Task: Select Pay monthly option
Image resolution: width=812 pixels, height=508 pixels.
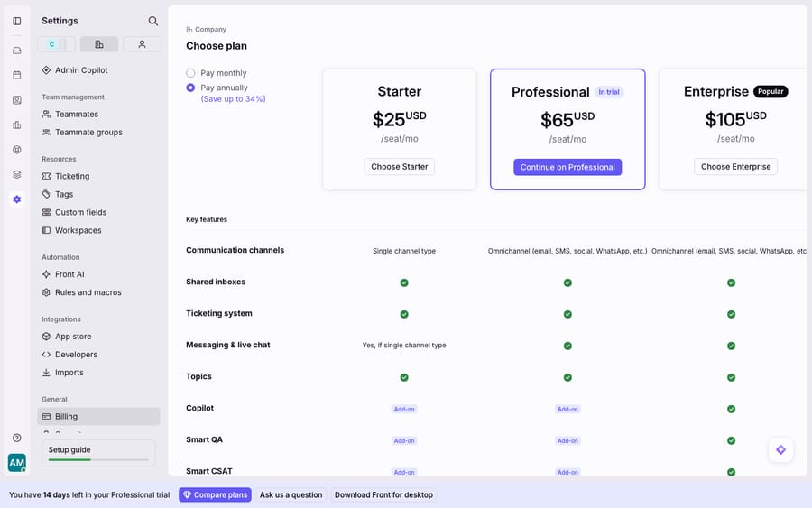Action: 190,73
